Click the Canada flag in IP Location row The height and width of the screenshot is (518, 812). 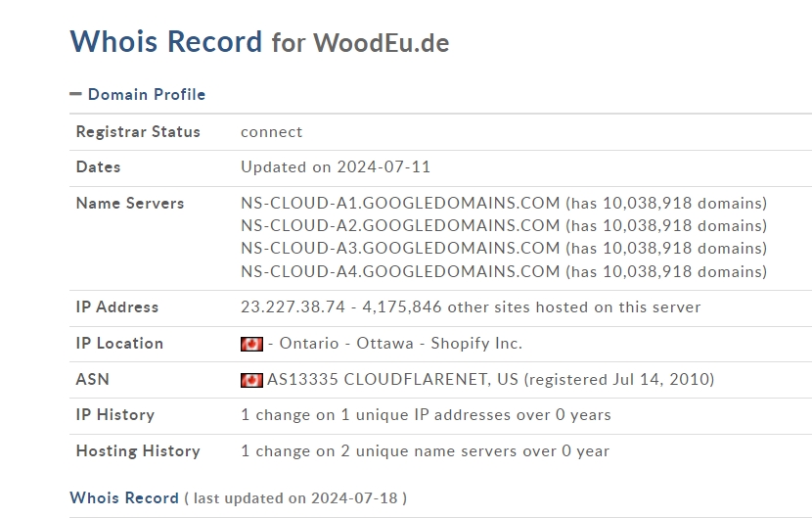pos(251,344)
